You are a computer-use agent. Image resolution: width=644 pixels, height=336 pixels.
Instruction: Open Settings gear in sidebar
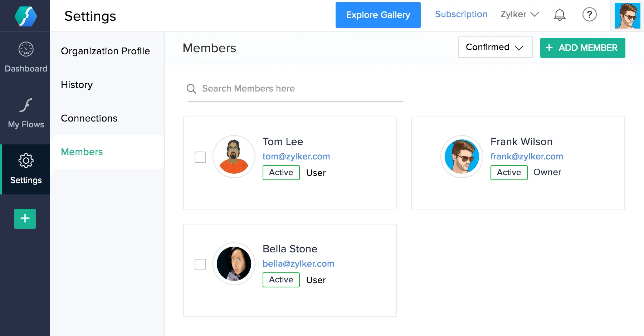click(26, 169)
